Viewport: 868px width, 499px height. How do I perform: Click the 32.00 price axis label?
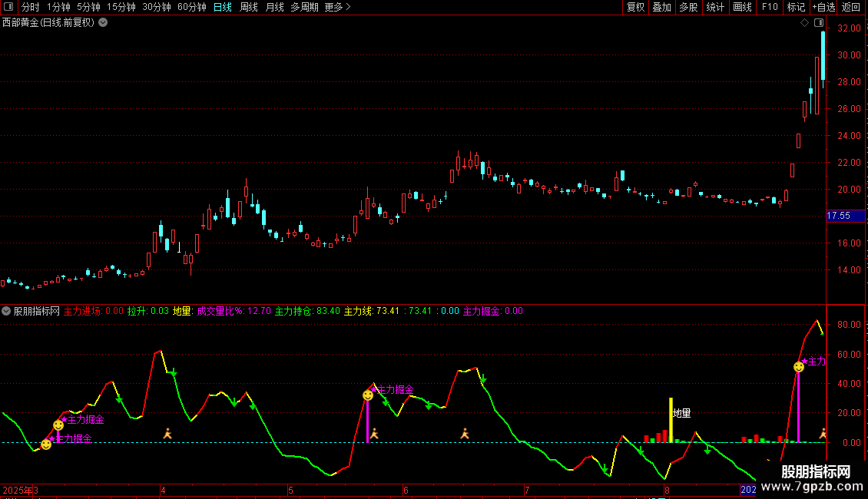849,28
